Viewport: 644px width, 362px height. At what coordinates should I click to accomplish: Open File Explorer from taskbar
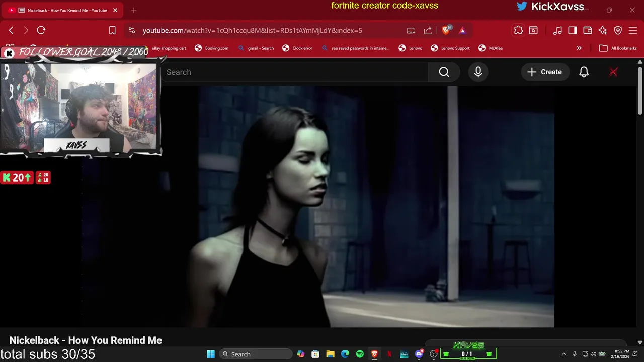[330, 354]
